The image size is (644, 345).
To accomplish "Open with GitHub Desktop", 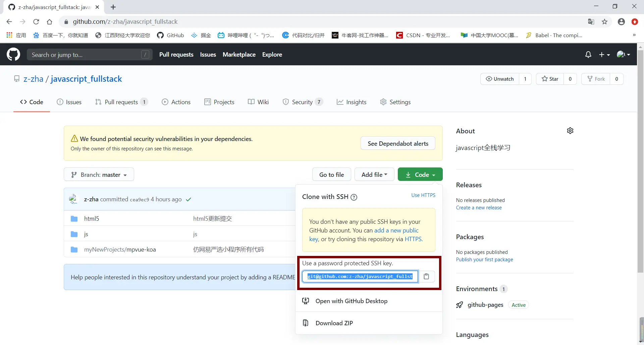I will point(352,301).
